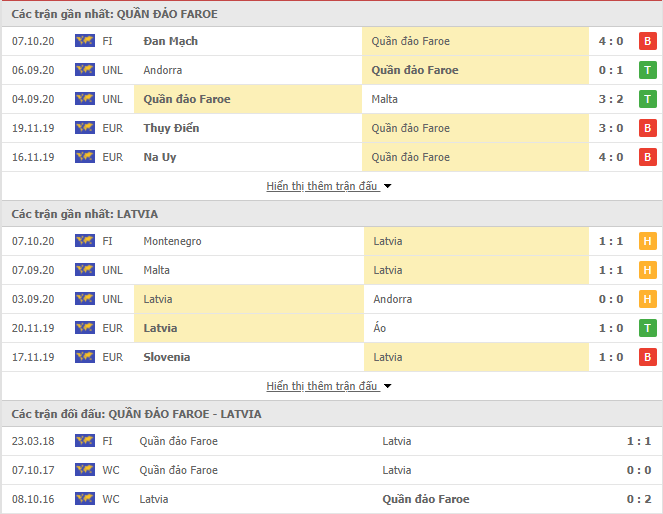Click world flag icon for Andorra UNL row
The width and height of the screenshot is (663, 514).
tap(85, 70)
